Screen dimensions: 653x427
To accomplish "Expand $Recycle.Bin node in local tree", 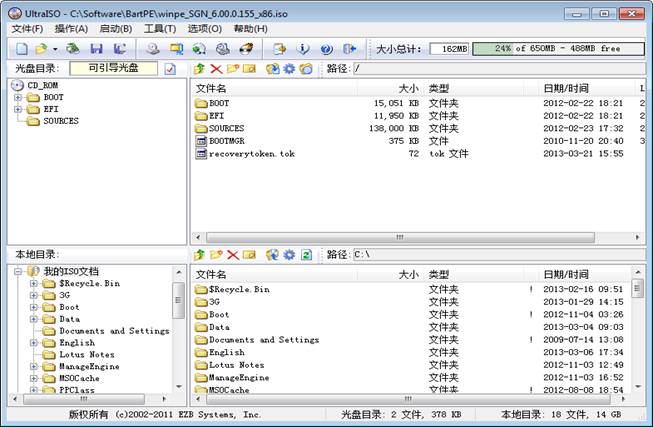I will click(x=34, y=284).
